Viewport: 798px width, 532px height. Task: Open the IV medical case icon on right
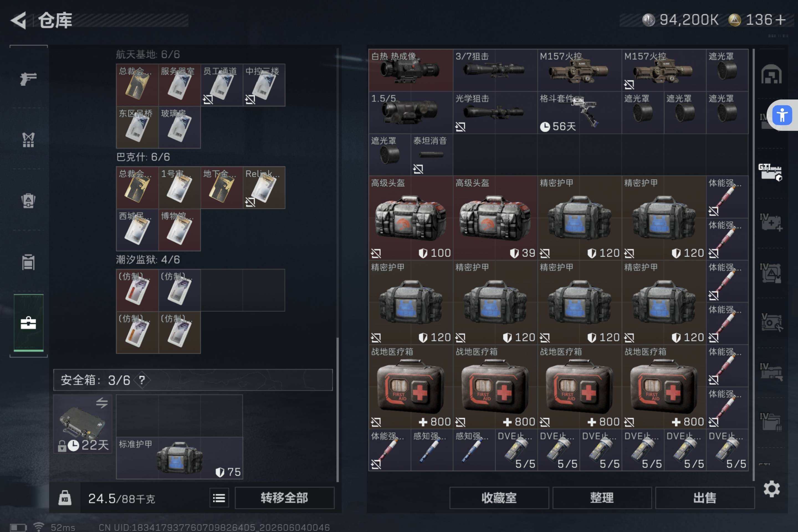tap(771, 222)
